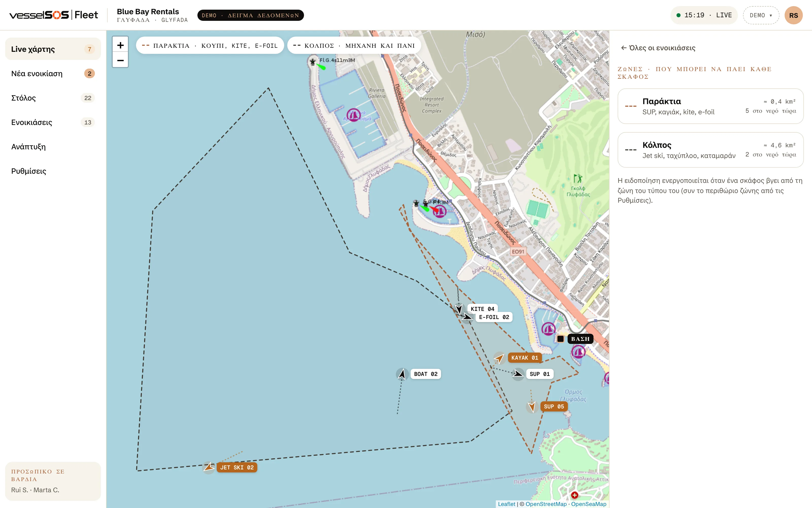Viewport: 812px width, 508px height.
Task: Open Νέα ενοικίαση in the sidebar
Action: (53, 74)
